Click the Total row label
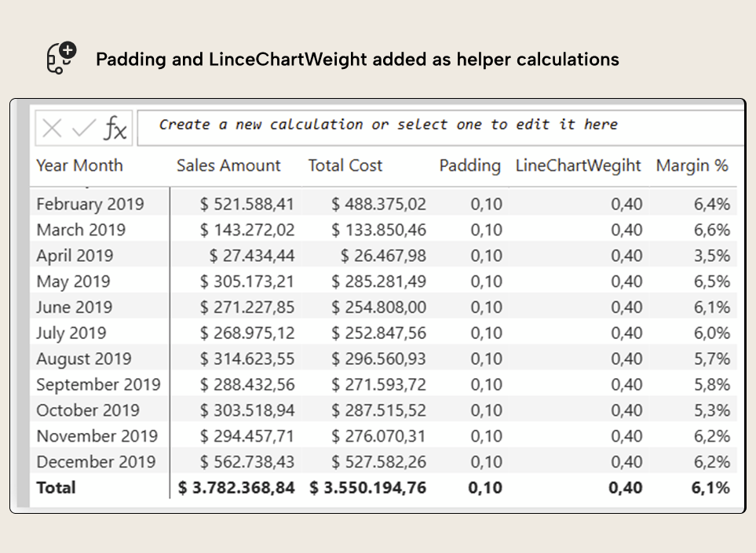The image size is (756, 553). click(56, 487)
